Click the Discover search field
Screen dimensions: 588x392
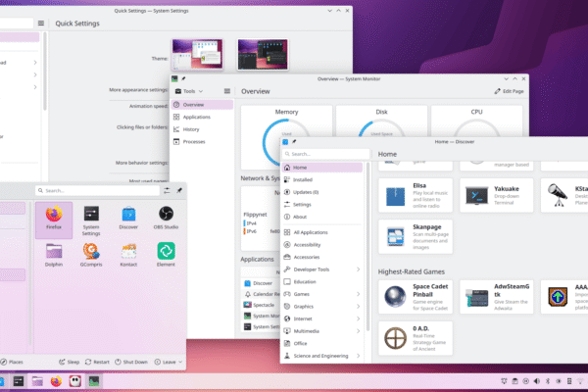pyautogui.click(x=325, y=154)
